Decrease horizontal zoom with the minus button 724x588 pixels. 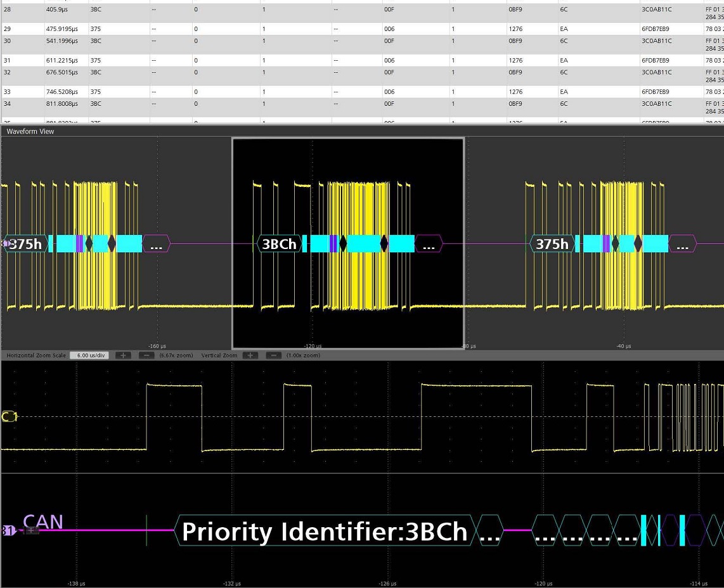(146, 355)
